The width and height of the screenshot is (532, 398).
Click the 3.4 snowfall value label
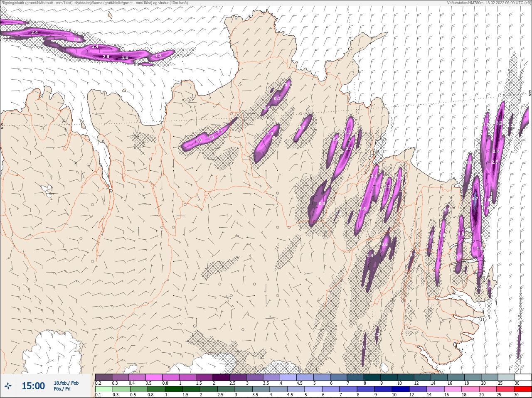(x=125, y=58)
